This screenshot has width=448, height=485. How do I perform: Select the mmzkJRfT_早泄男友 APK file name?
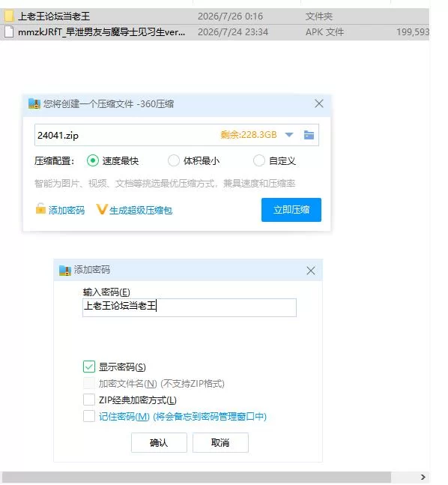pyautogui.click(x=101, y=32)
